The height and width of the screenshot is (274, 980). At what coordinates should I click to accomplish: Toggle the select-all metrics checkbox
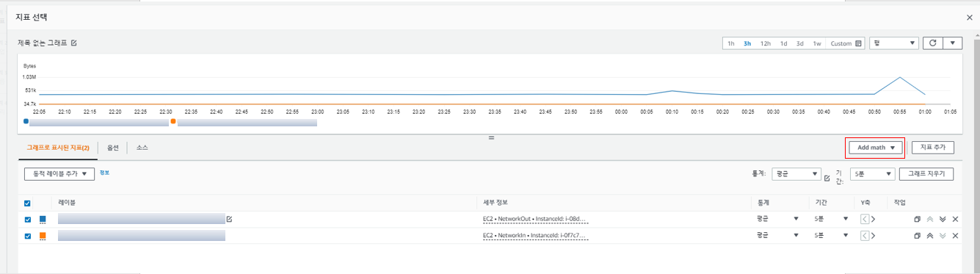tap(28, 203)
